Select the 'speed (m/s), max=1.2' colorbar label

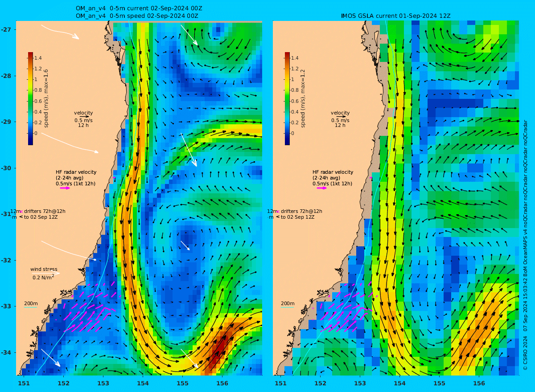[303, 98]
